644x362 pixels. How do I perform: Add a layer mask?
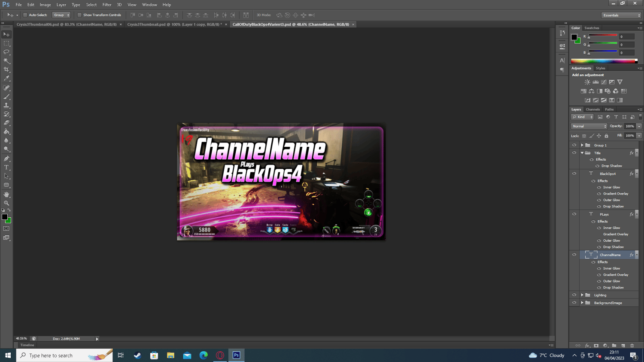click(x=596, y=346)
